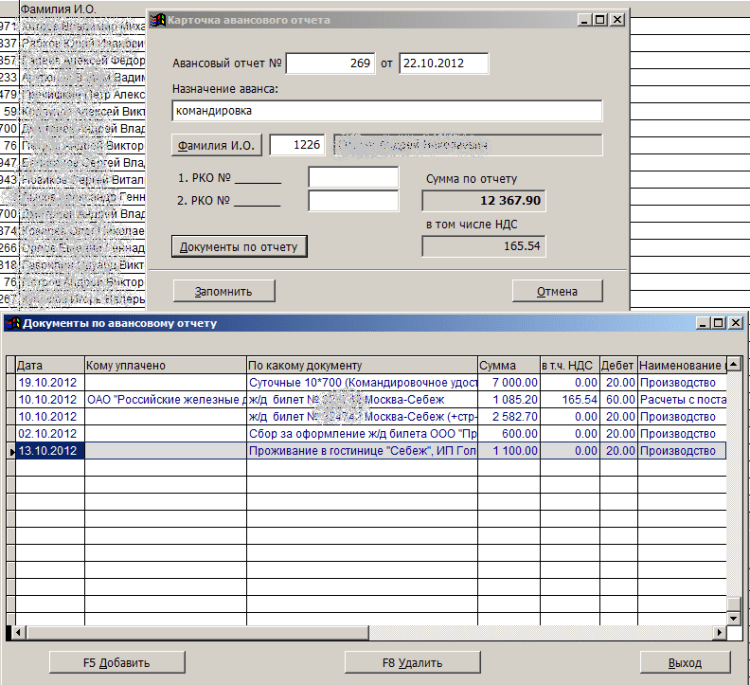Cancel the card with Отмена
Viewport: 750px width, 685px height.
click(x=557, y=291)
